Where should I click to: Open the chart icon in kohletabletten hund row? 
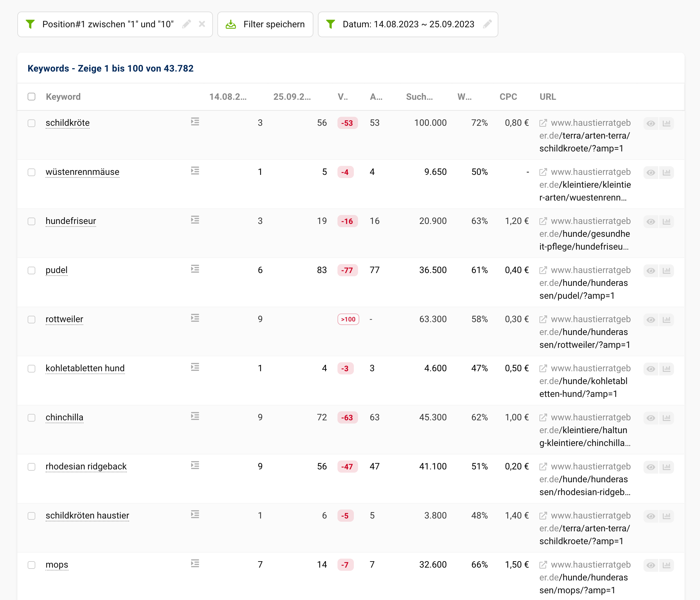pyautogui.click(x=667, y=369)
